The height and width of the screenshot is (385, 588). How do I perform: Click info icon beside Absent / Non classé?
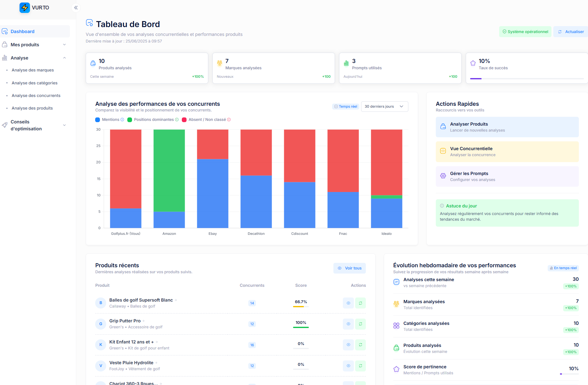229,120
